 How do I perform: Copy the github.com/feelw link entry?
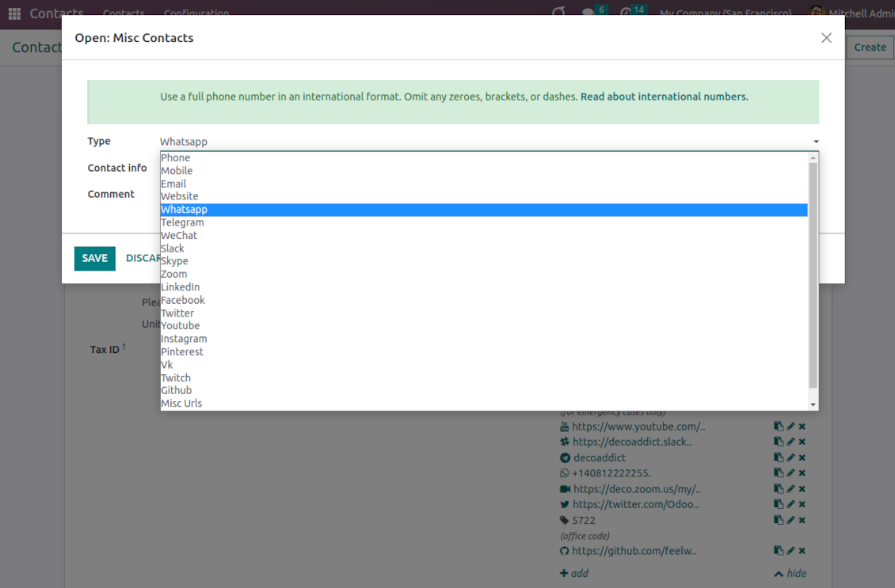pos(778,551)
